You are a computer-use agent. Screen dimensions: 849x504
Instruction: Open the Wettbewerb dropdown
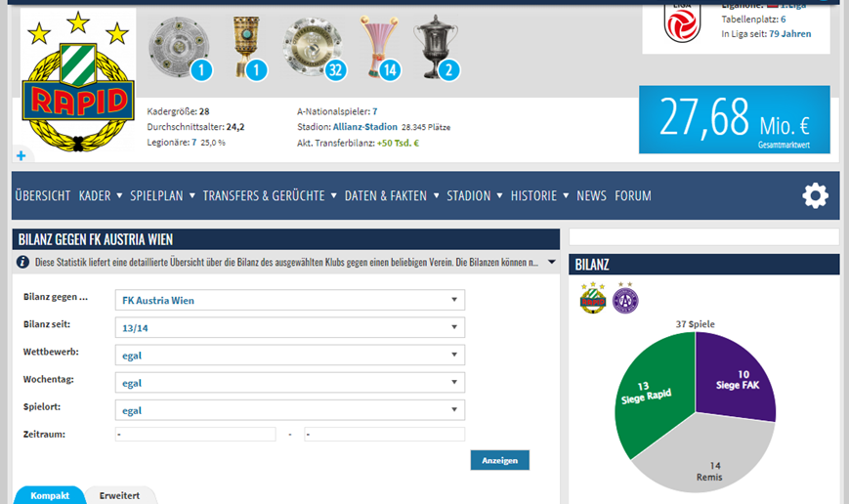[x=290, y=356]
